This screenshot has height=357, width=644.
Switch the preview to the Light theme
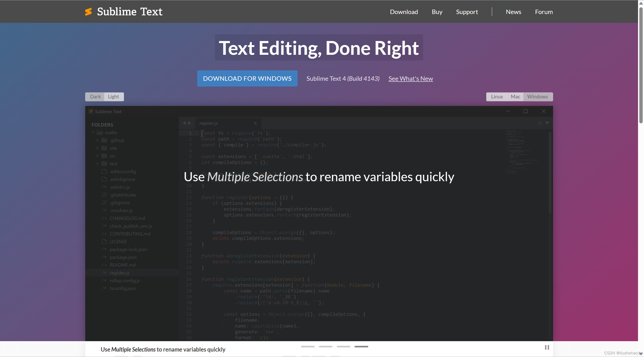point(113,97)
